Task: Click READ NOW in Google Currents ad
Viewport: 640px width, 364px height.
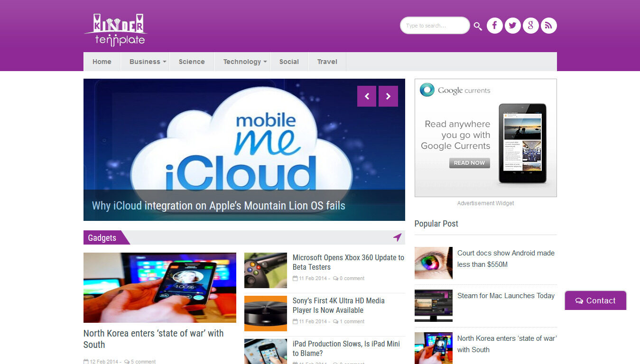Action: (x=469, y=163)
